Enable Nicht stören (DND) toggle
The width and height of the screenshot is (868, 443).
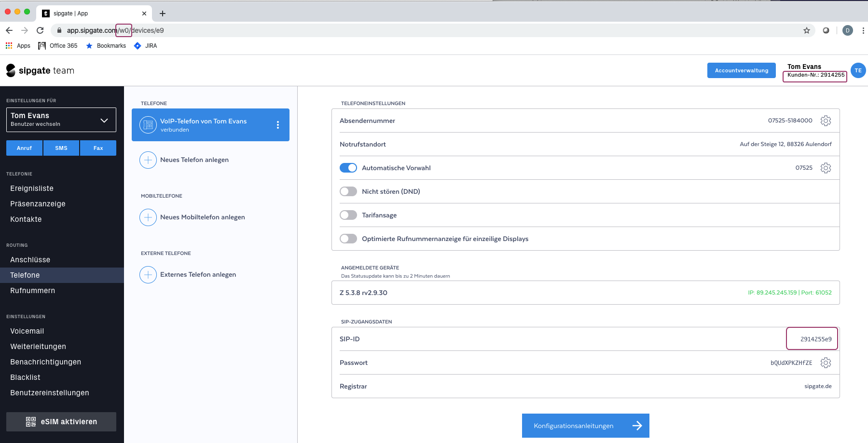tap(348, 191)
